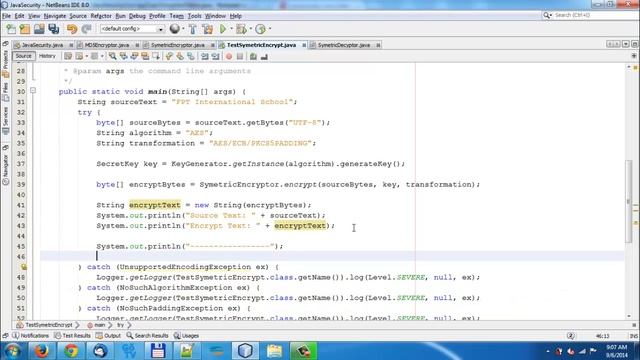Click the Clean and Build Project icon
The image size is (640, 360).
[207, 29]
